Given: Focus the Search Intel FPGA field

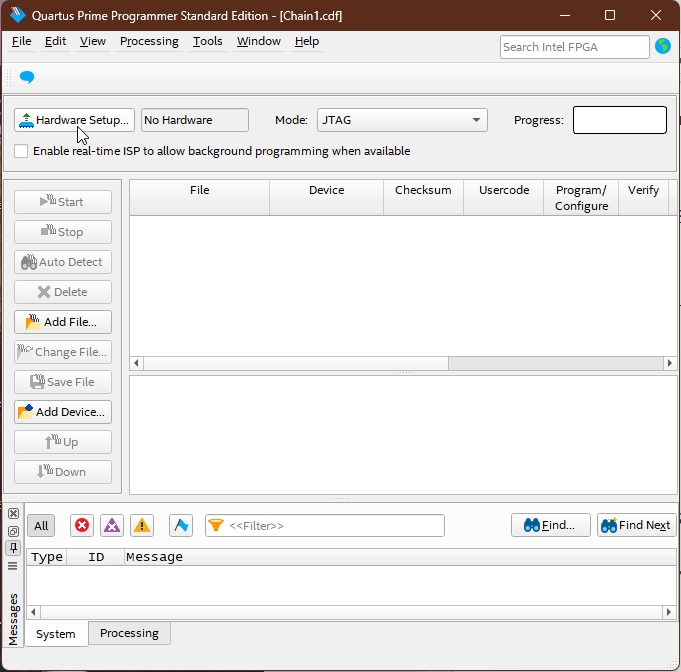Looking at the screenshot, I should click(575, 47).
